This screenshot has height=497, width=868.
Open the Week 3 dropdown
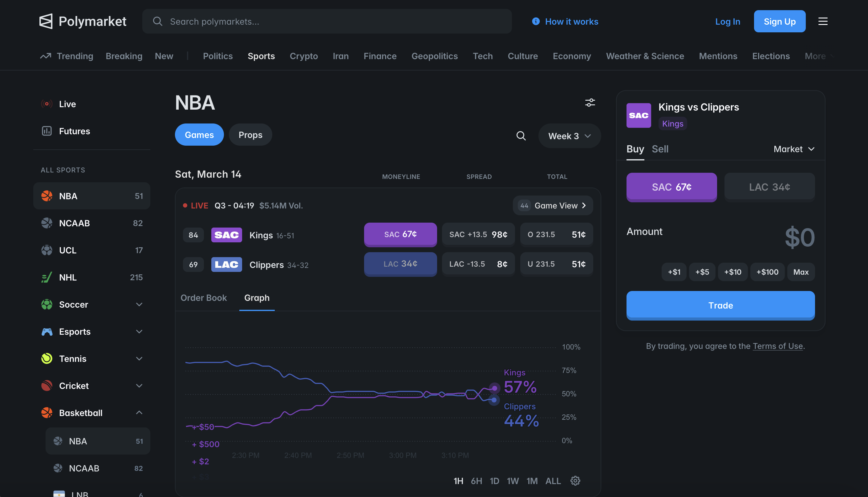pyautogui.click(x=569, y=136)
